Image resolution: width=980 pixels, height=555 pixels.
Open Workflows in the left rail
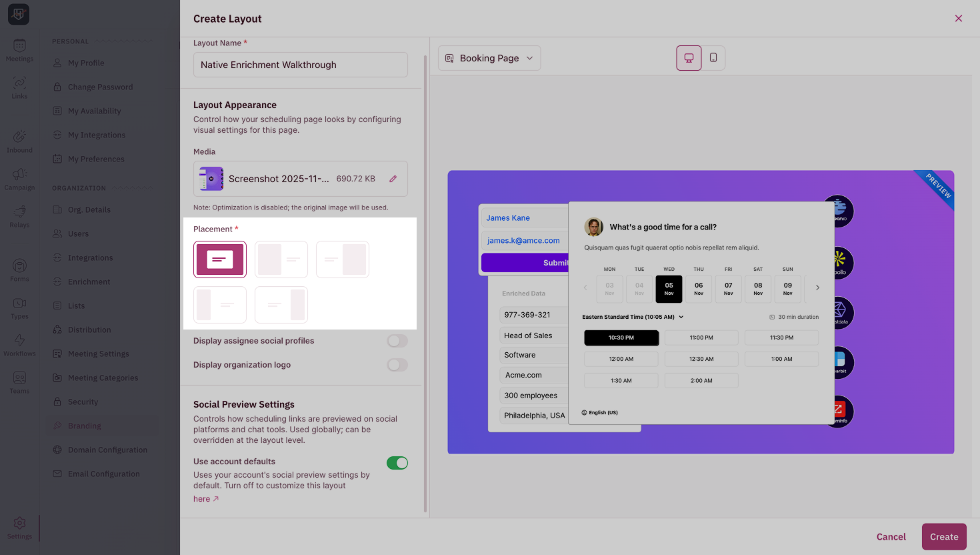(19, 345)
